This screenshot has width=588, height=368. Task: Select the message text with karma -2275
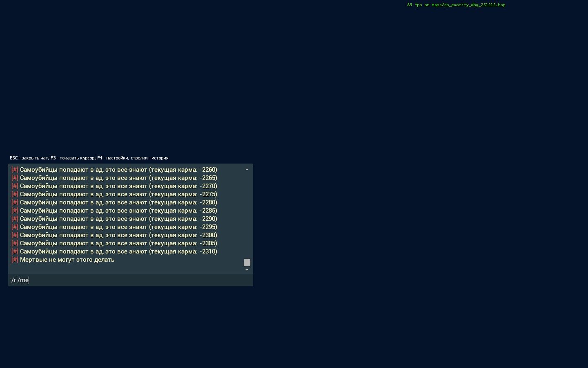click(118, 194)
